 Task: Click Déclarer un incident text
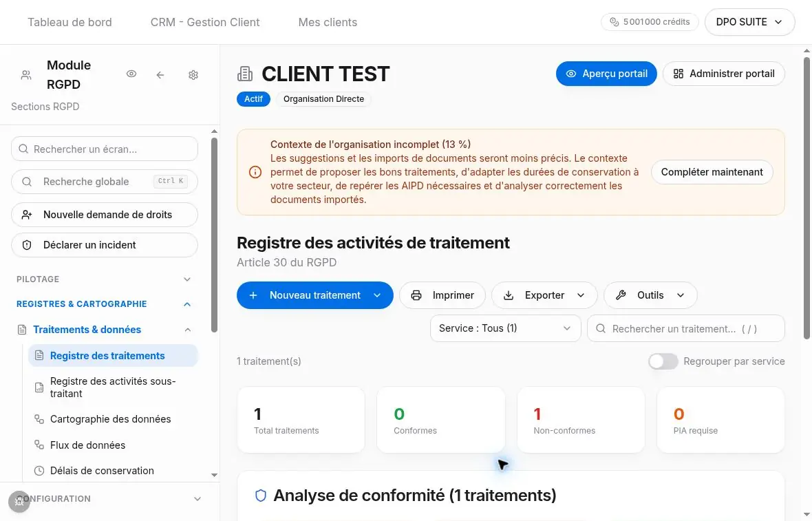pos(89,245)
